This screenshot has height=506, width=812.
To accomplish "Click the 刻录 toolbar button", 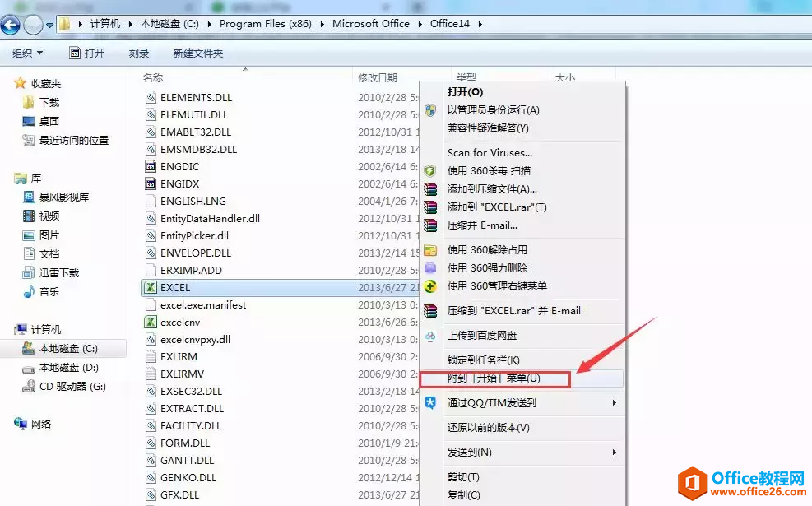I will [x=139, y=53].
